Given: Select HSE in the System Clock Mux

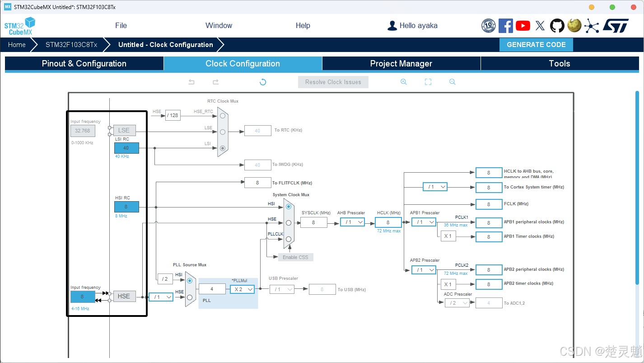Looking at the screenshot, I should pos(289,223).
